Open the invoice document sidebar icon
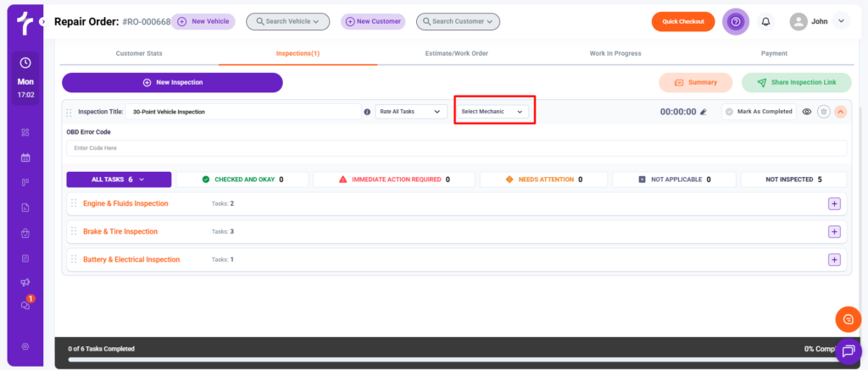This screenshot has height=370, width=868. coord(25,208)
